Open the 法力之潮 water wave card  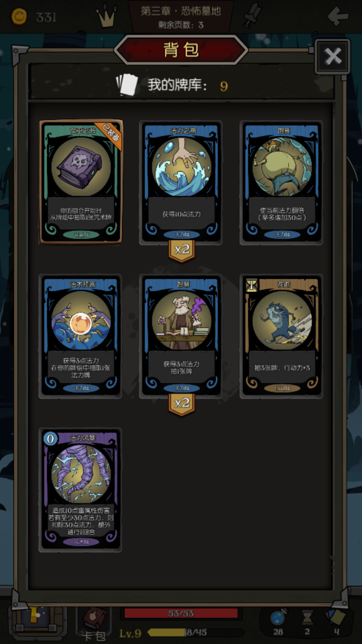coord(181,182)
